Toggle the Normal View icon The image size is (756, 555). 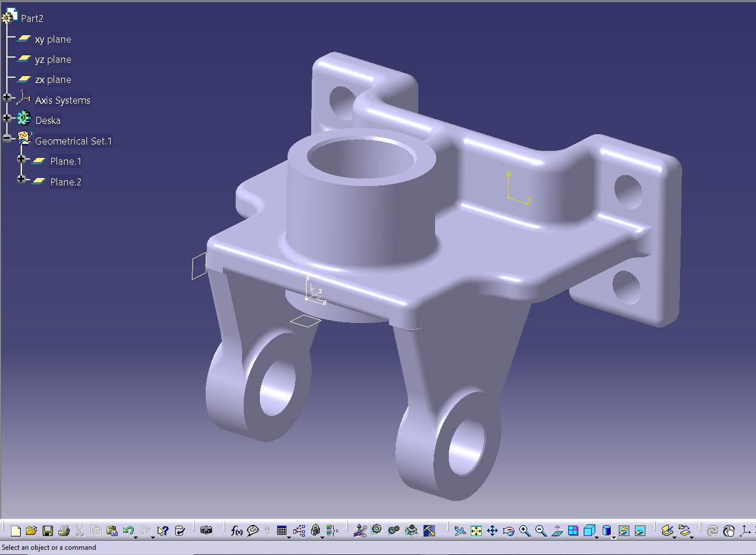click(557, 531)
